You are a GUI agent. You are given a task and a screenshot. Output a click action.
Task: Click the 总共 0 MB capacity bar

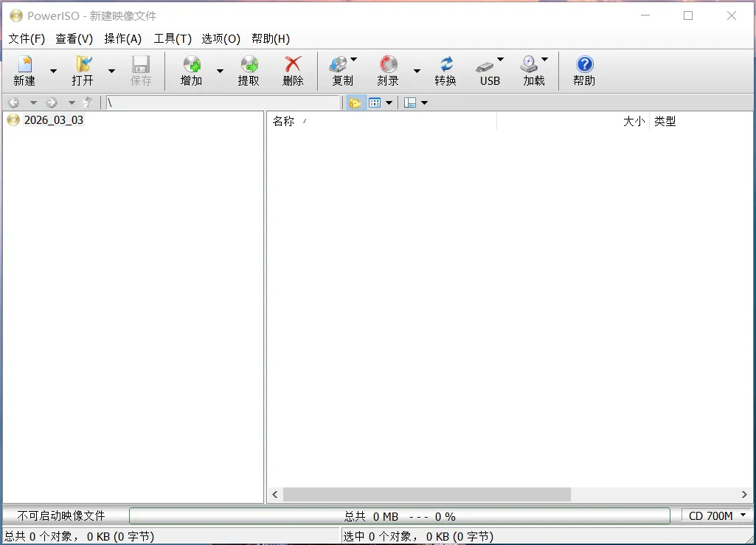click(x=400, y=516)
